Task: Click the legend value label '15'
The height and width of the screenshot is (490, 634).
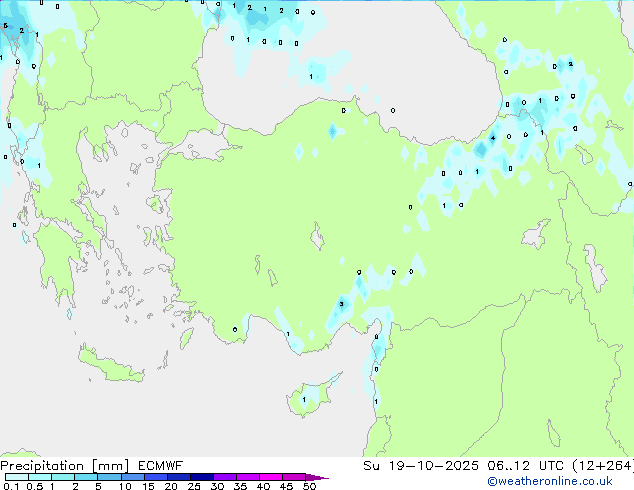Action: pyautogui.click(x=148, y=486)
